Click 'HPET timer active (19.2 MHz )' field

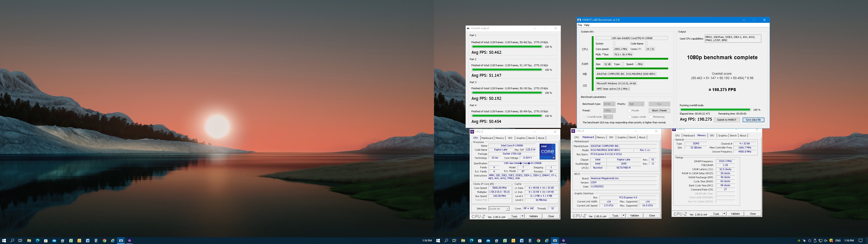[613, 89]
